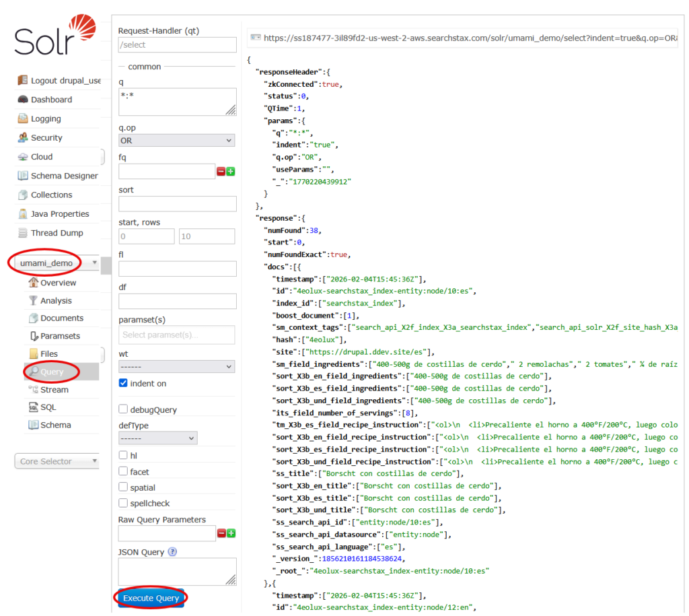Screen dimensions: 689x616
Task: Enable the debugQuery checkbox
Action: point(123,409)
